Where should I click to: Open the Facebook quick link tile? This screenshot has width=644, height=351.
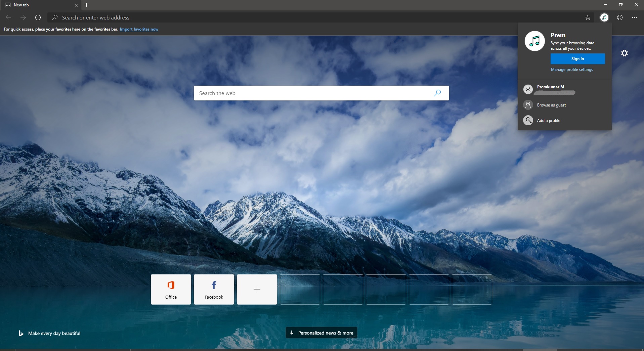pyautogui.click(x=214, y=289)
